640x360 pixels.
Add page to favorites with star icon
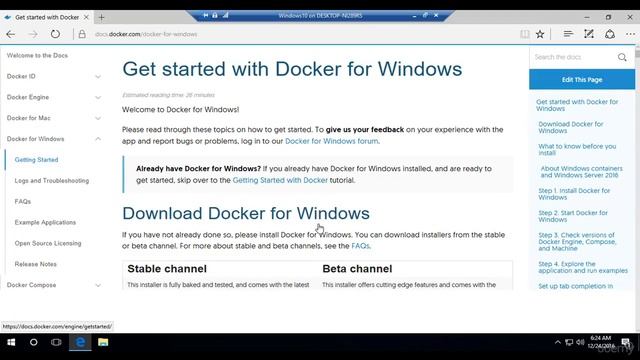point(540,34)
